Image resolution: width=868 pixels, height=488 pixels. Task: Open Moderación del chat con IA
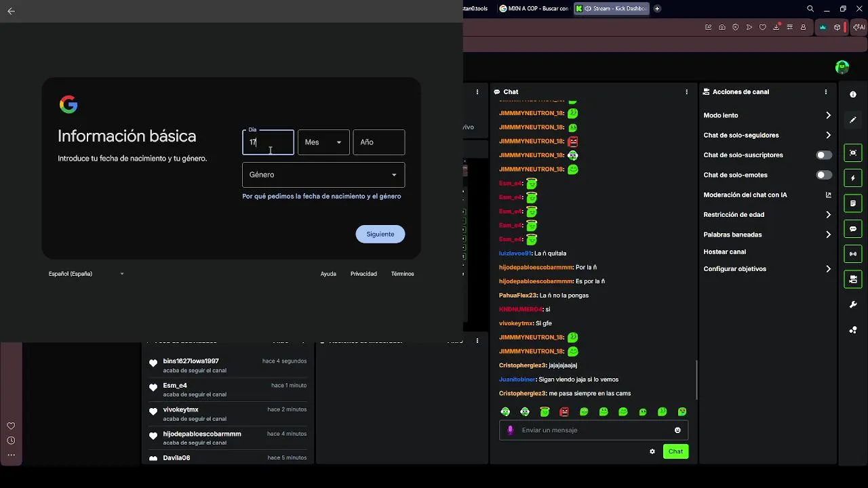[767, 195]
